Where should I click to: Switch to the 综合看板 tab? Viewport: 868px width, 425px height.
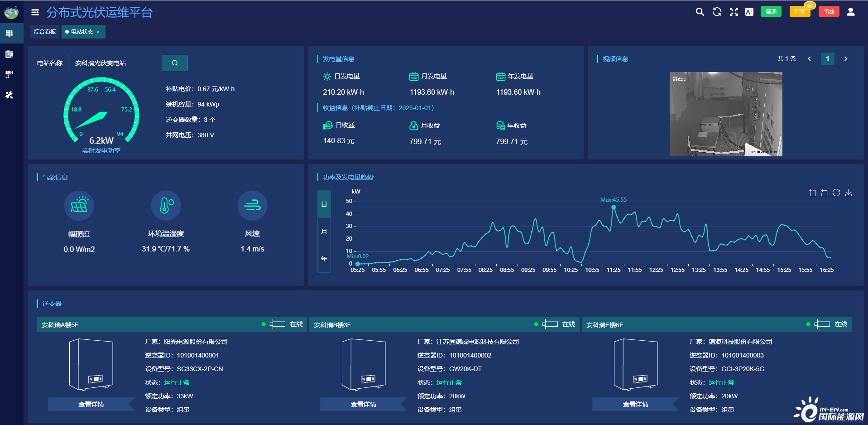click(45, 32)
